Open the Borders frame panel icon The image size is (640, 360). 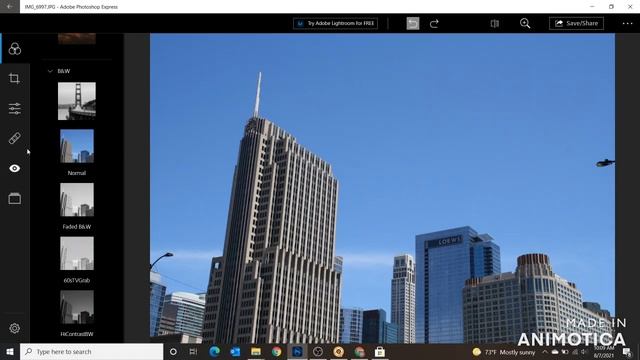[15, 198]
